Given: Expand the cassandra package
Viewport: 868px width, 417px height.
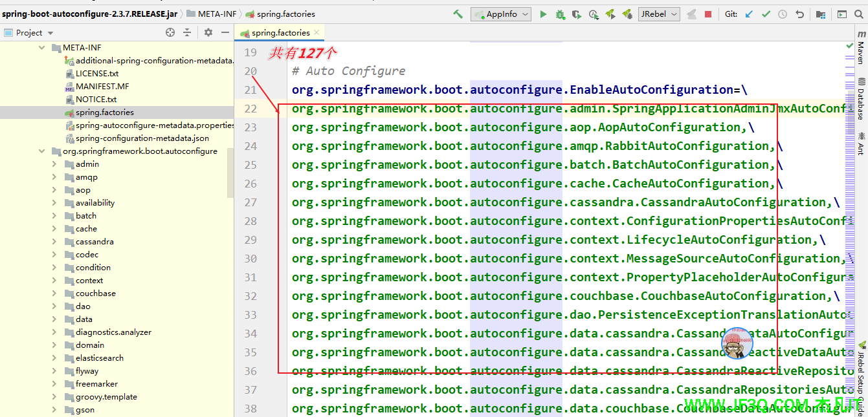Looking at the screenshot, I should (54, 242).
